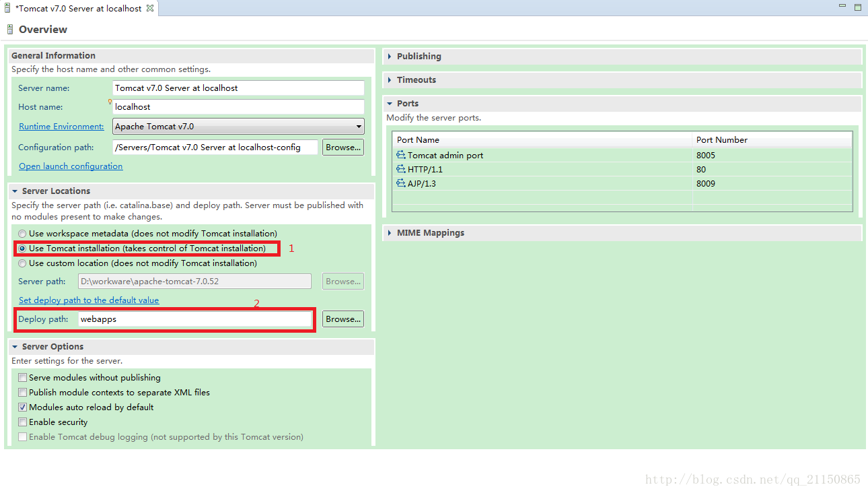Close the Tomcat v7.0 Server editor tab
868x493 pixels.
(150, 8)
